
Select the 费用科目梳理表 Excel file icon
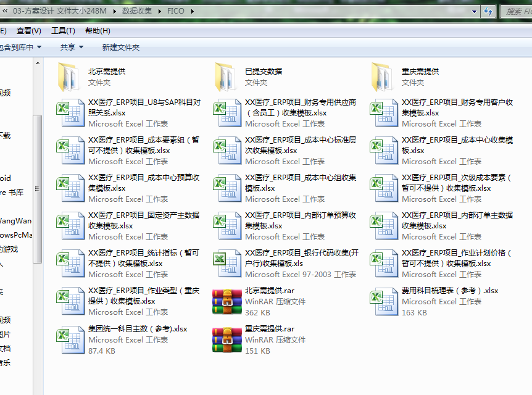pyautogui.click(x=384, y=302)
